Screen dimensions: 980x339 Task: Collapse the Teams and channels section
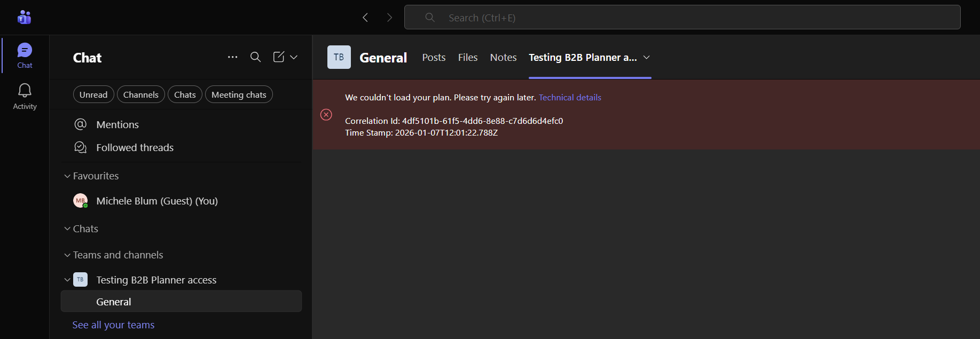(67, 255)
